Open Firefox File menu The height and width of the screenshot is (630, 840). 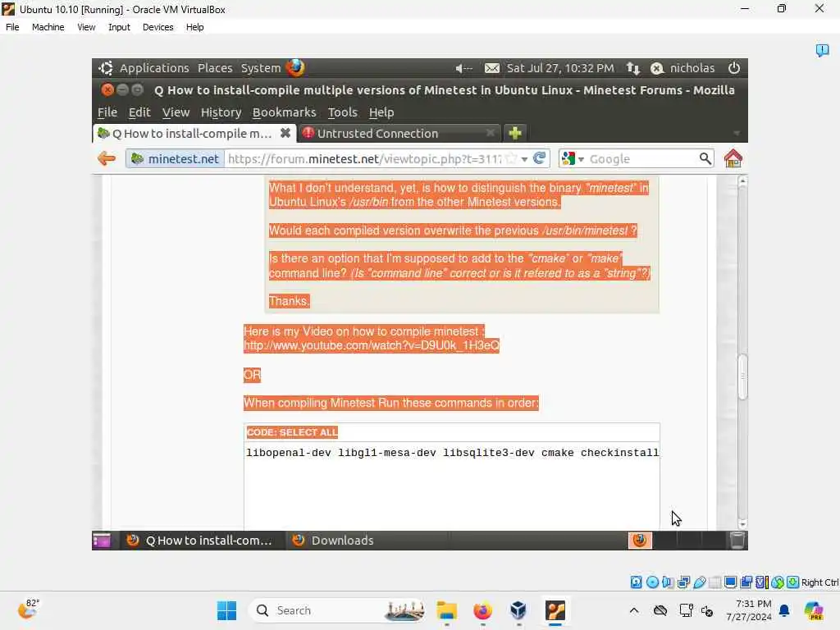107,112
